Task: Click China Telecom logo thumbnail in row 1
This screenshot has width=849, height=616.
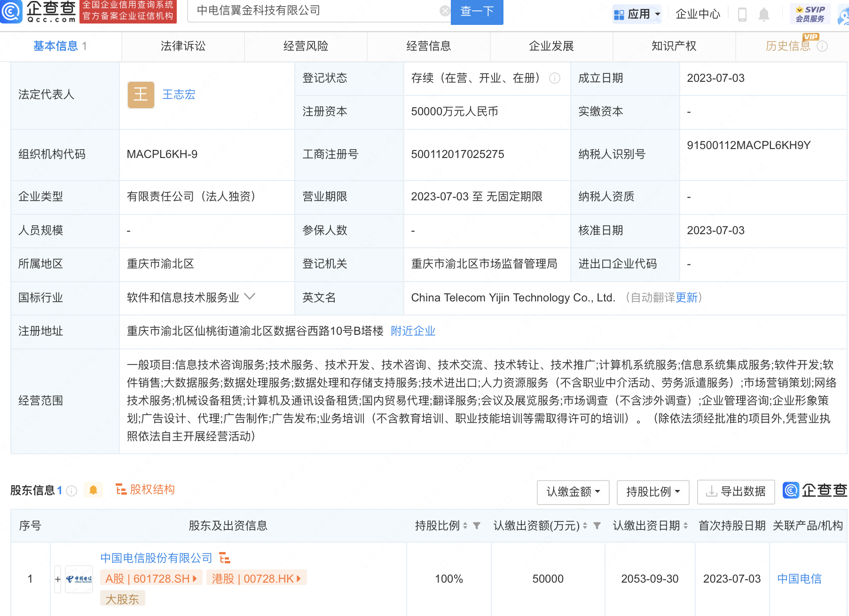Action: click(79, 579)
